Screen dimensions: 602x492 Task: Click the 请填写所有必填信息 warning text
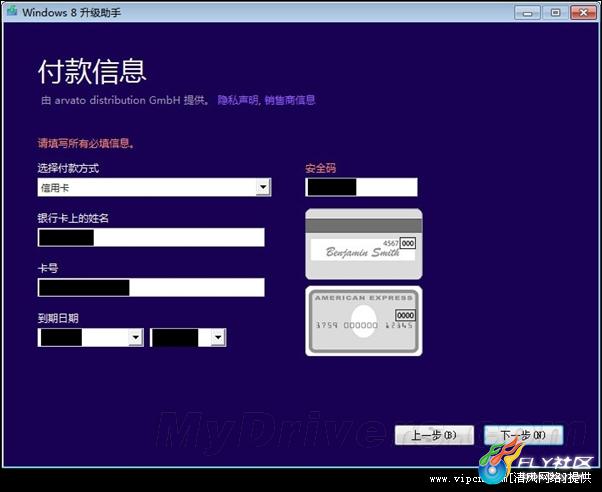coord(86,144)
